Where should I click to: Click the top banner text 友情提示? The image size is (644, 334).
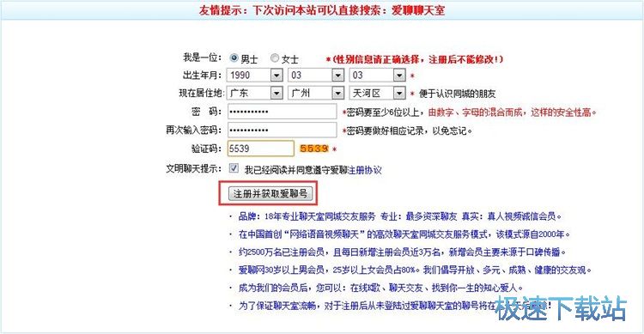322,10
